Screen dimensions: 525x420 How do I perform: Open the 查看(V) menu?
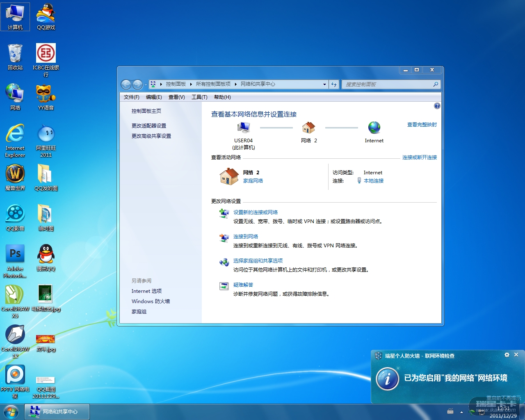point(177,97)
